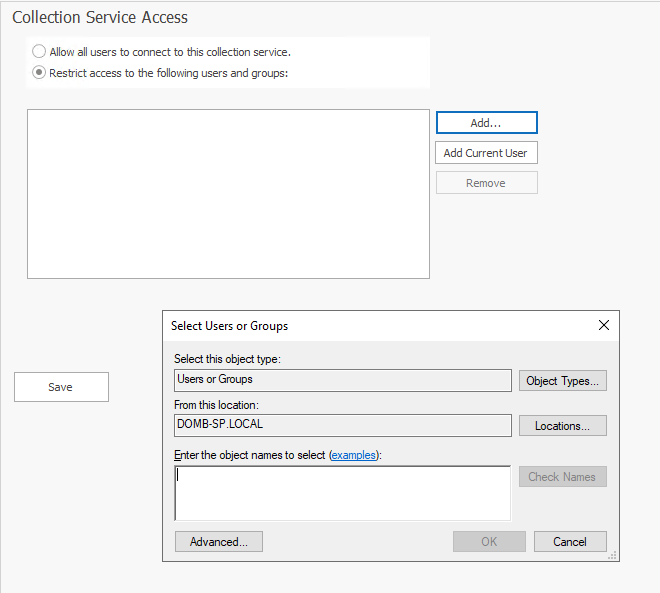The image size is (660, 593).
Task: Confirm with the OK button
Action: pyautogui.click(x=489, y=541)
